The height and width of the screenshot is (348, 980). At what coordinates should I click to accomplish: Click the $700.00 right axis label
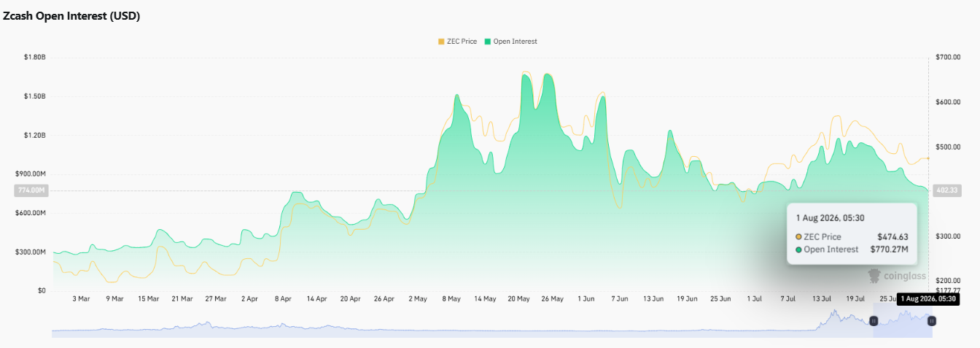pos(946,57)
